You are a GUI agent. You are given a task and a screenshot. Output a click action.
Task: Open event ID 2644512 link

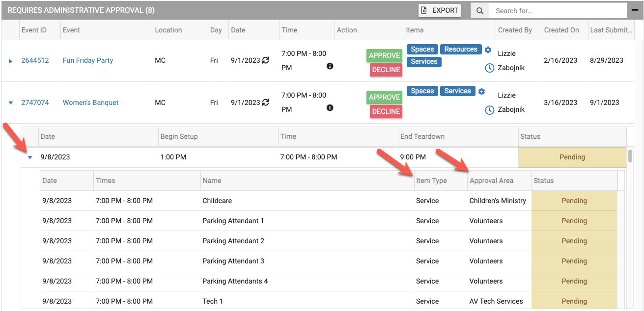pyautogui.click(x=35, y=60)
